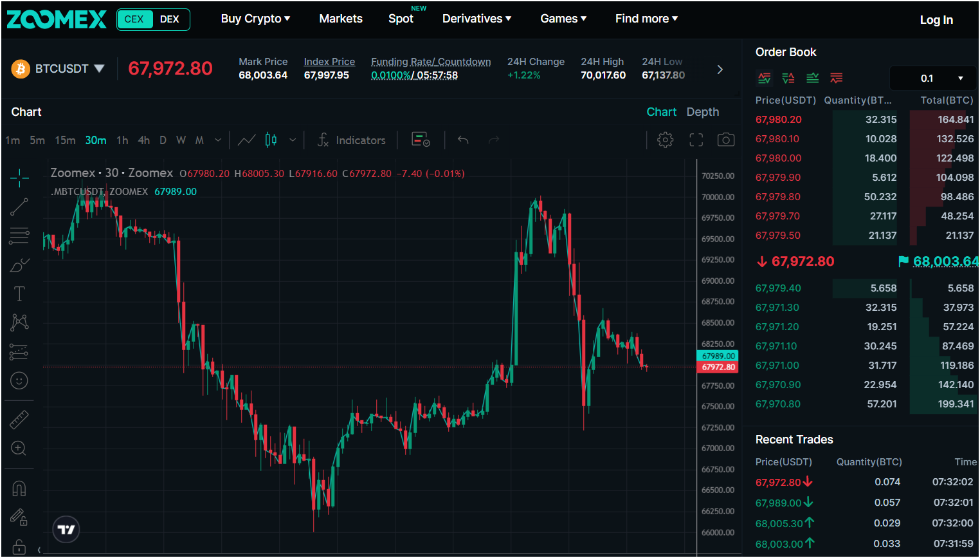This screenshot has width=980, height=558.
Task: Switch to the Depth tab
Action: coord(703,112)
